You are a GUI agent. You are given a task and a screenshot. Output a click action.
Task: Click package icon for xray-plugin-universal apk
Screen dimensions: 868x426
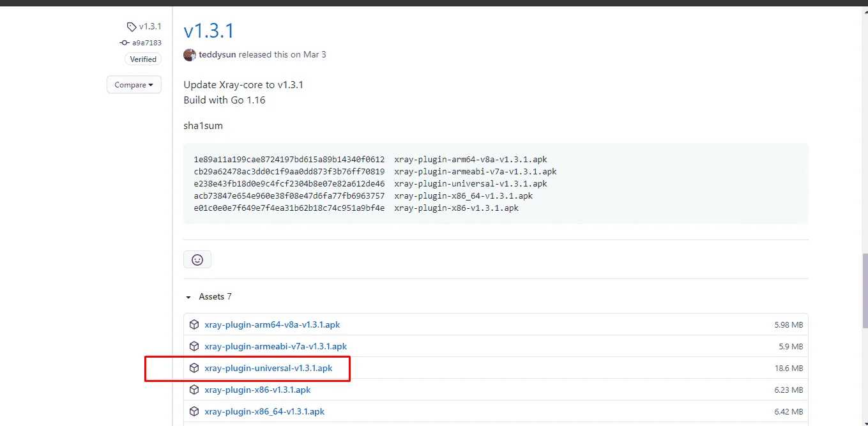(194, 368)
